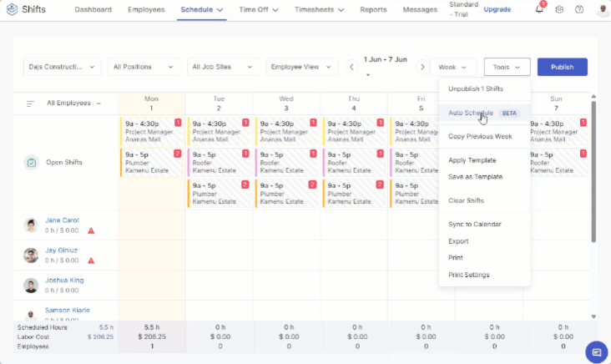
Task: Open the All Job Sites dropdown
Action: click(x=223, y=67)
